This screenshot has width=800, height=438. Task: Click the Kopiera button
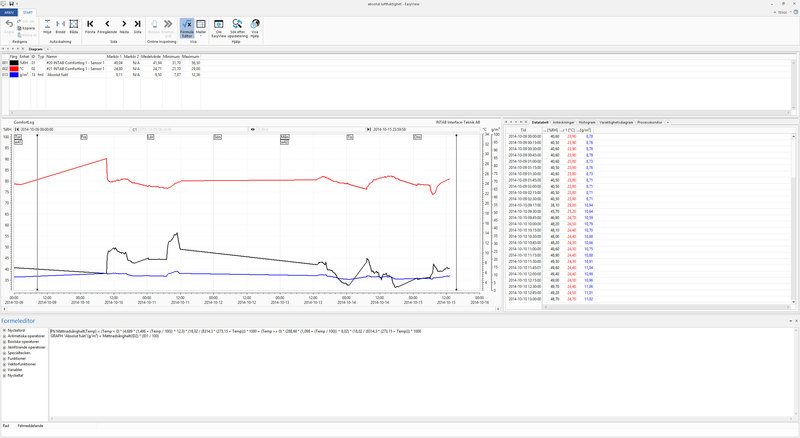27,28
